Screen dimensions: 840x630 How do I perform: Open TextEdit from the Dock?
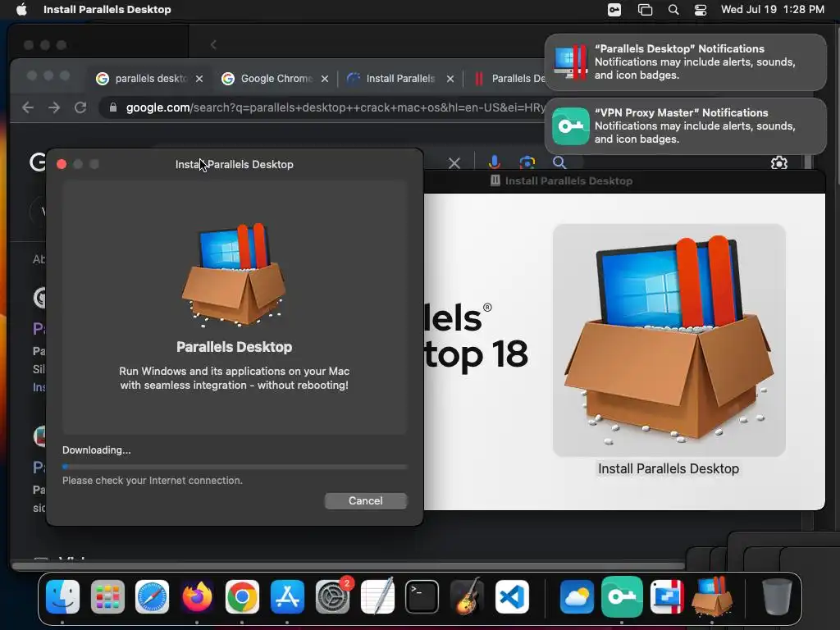pos(377,597)
